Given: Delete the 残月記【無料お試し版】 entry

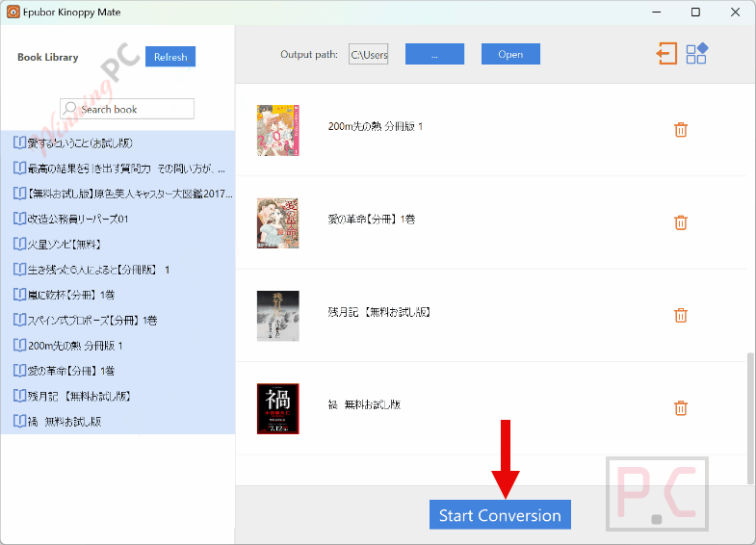Looking at the screenshot, I should [680, 316].
